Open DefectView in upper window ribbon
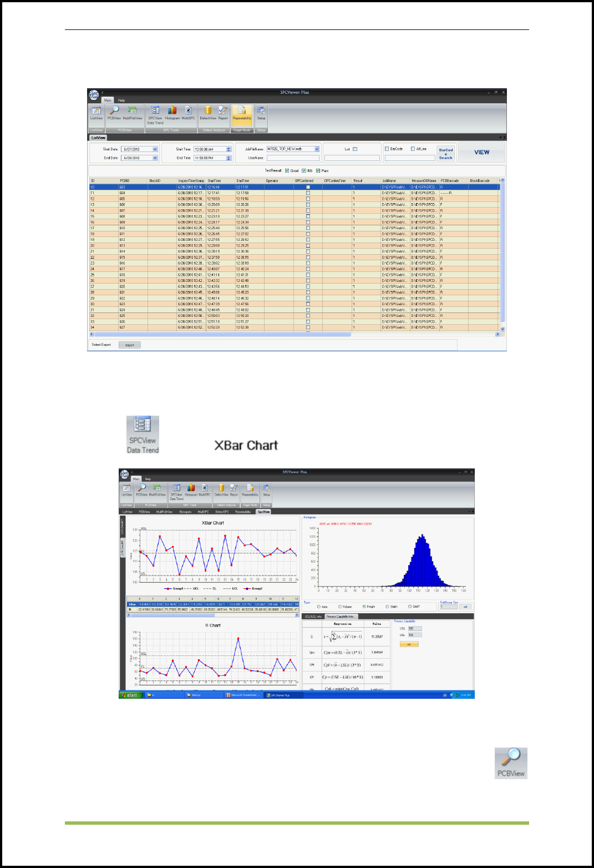The width and height of the screenshot is (594, 868). pos(209,113)
